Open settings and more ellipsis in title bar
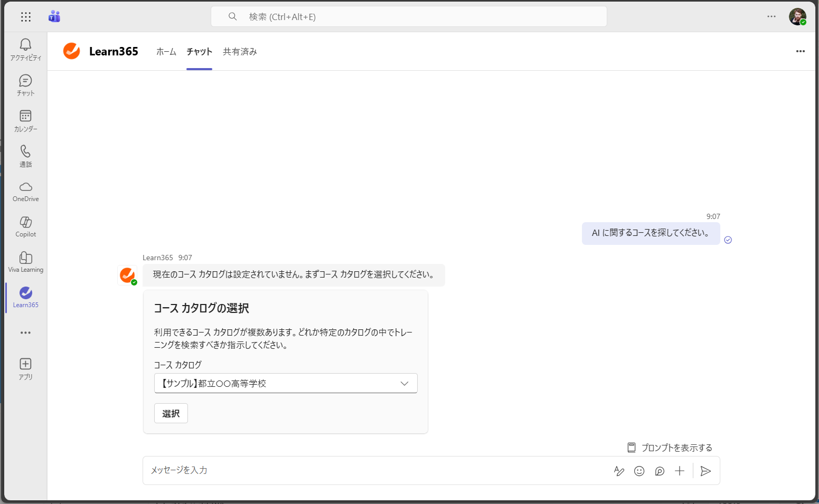The width and height of the screenshot is (819, 504). tap(771, 16)
